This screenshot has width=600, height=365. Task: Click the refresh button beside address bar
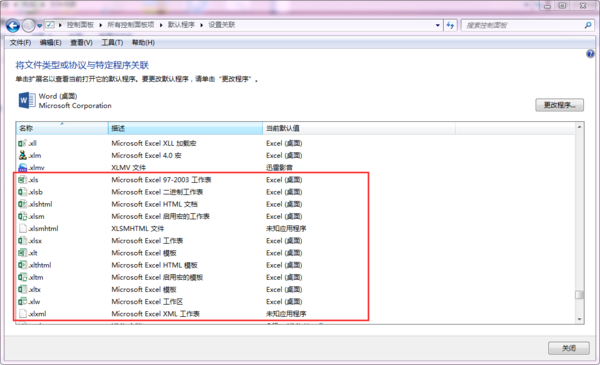coord(450,25)
